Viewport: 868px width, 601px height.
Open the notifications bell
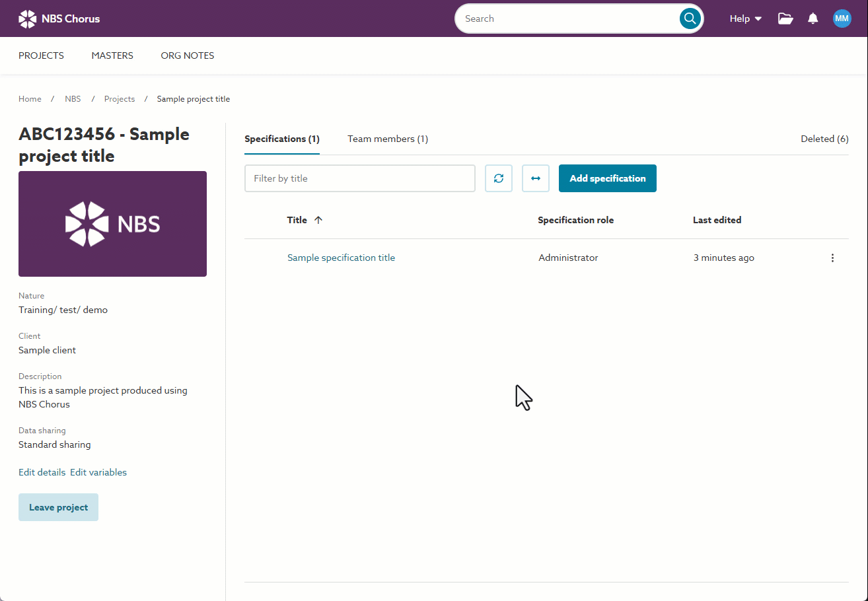coord(813,18)
